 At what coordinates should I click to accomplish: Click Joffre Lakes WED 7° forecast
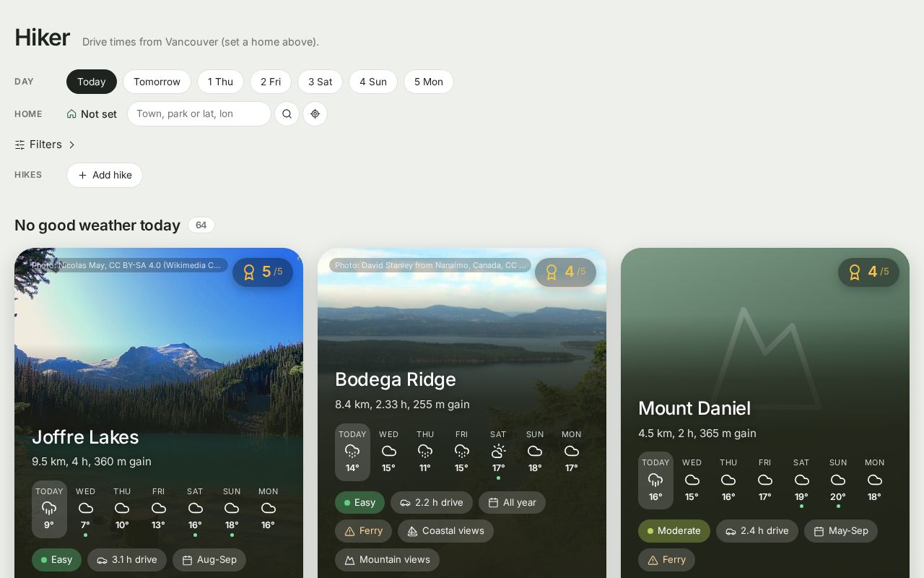[x=85, y=509]
